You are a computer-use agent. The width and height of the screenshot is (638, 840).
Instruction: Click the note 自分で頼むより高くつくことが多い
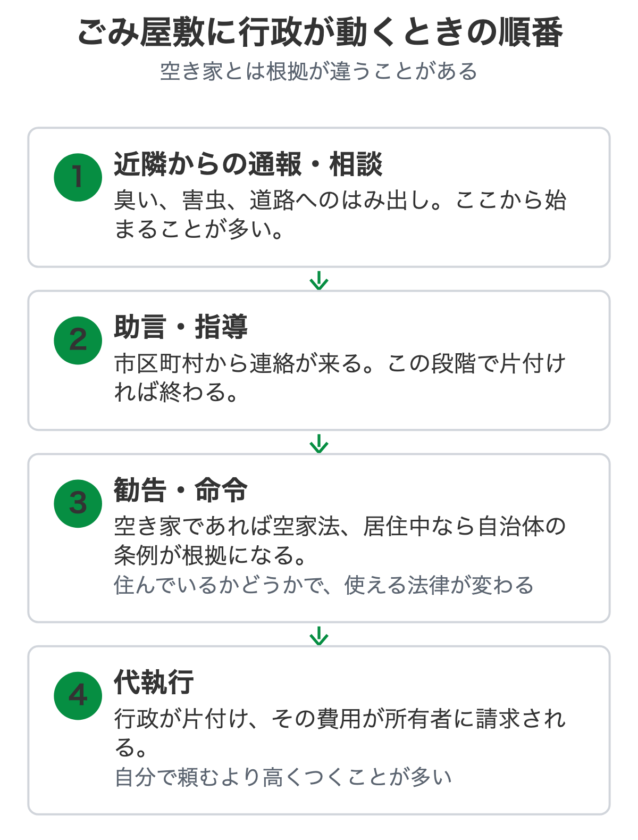pos(283,777)
